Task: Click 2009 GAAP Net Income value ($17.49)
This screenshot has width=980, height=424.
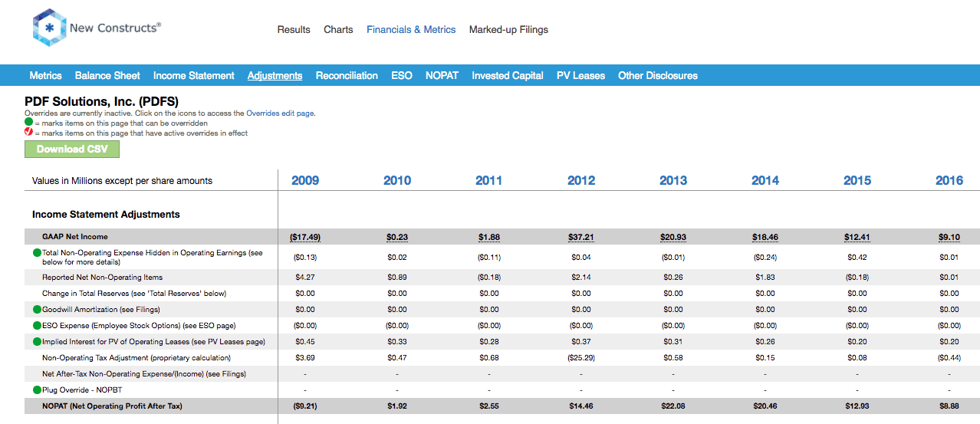Action: pos(305,237)
